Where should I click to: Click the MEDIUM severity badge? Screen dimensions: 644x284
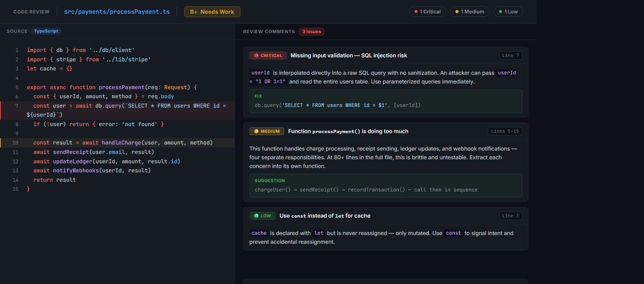click(267, 131)
